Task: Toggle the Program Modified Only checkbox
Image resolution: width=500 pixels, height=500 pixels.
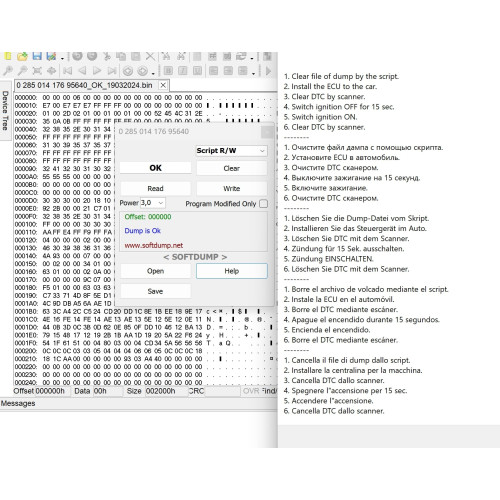Action: [263, 204]
